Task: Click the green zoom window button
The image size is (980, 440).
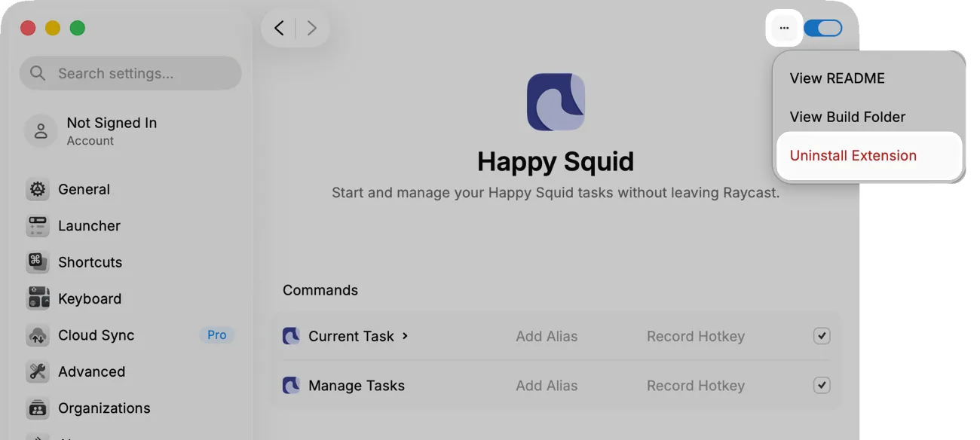Action: (x=78, y=29)
